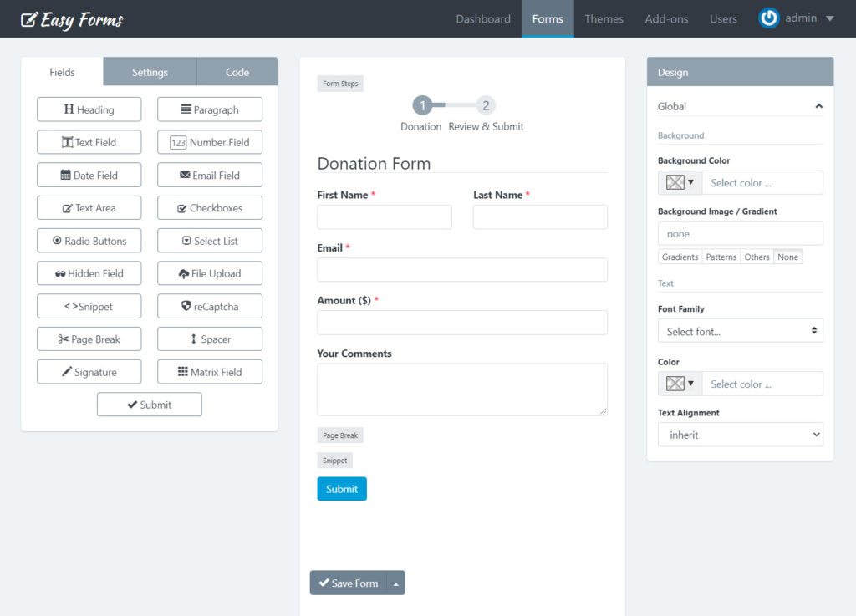Image resolution: width=856 pixels, height=616 pixels.
Task: Insert a reCaptcha field
Action: pyautogui.click(x=210, y=307)
